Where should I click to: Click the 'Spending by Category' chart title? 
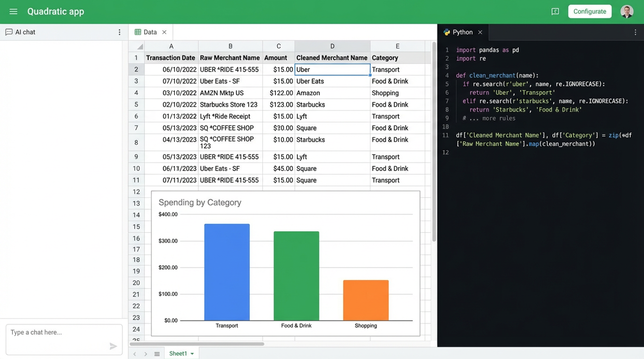(x=200, y=202)
